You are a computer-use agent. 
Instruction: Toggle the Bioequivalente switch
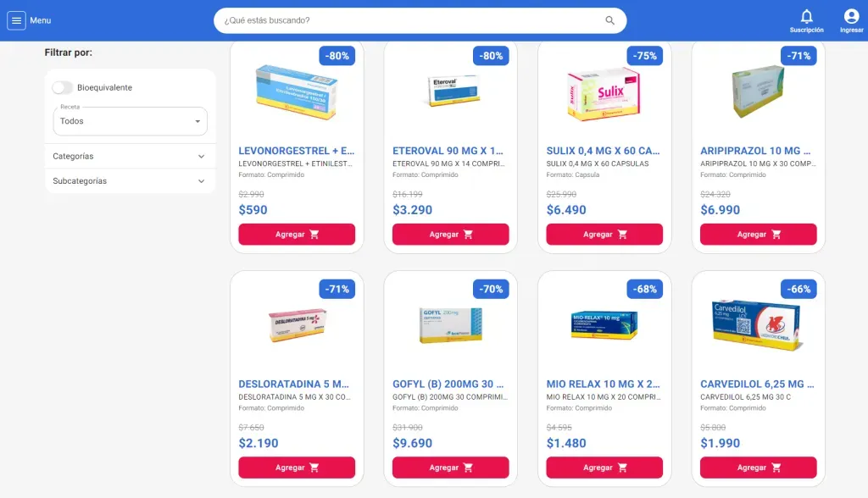tap(63, 87)
